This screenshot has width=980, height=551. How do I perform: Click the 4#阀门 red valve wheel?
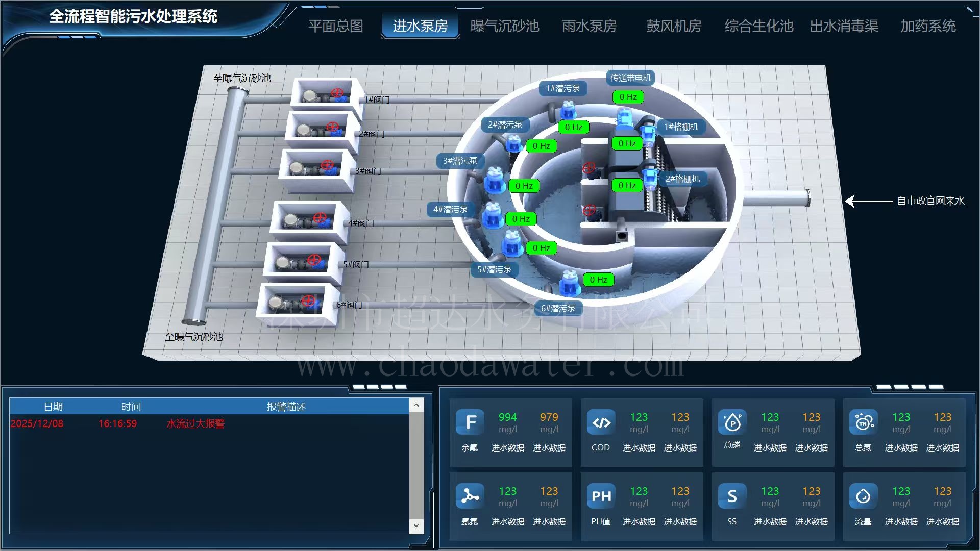point(320,218)
